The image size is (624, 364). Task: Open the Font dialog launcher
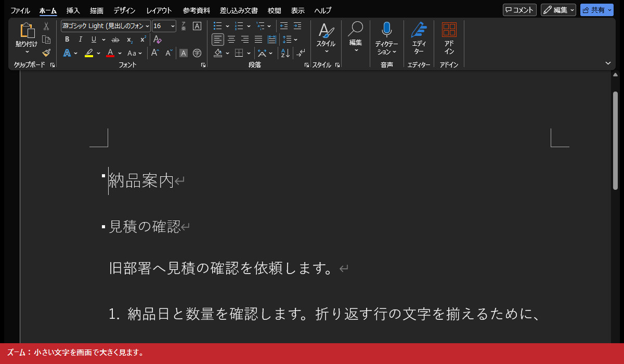(203, 66)
